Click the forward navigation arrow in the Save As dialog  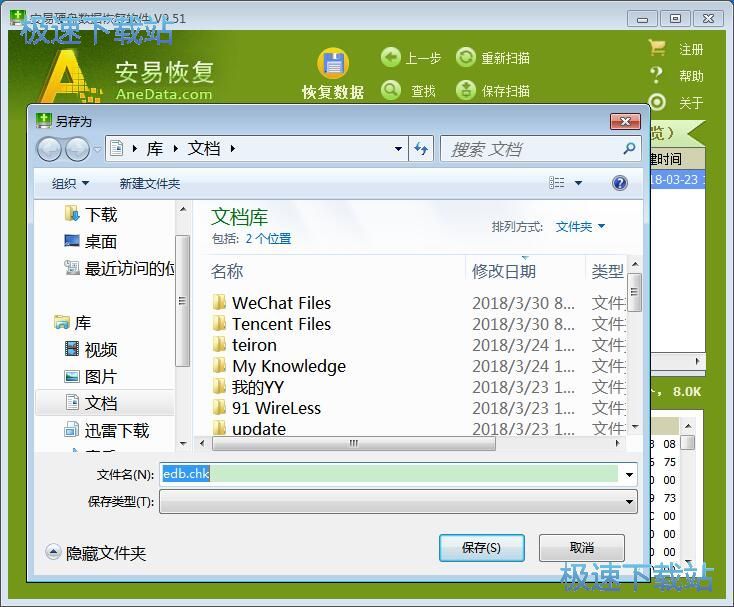pos(77,149)
